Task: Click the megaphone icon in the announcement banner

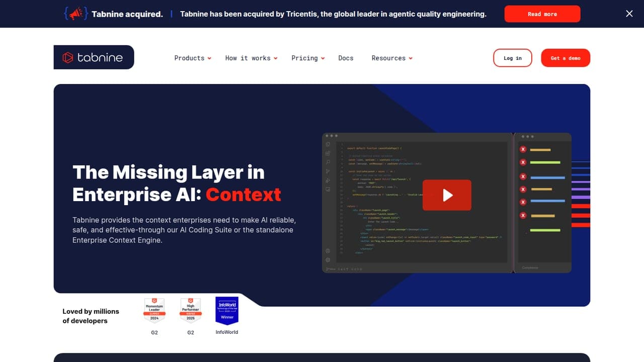Action: (x=76, y=14)
